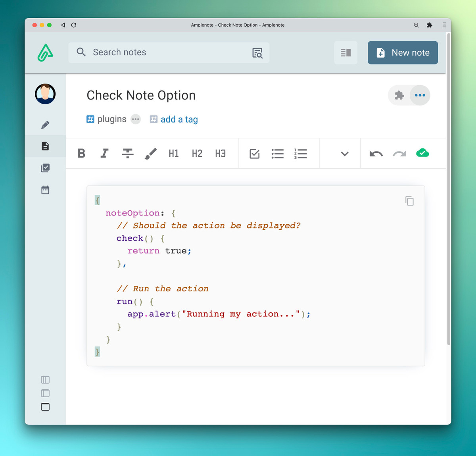The height and width of the screenshot is (456, 476).
Task: Switch to two-pane layout mode
Action: click(45, 393)
